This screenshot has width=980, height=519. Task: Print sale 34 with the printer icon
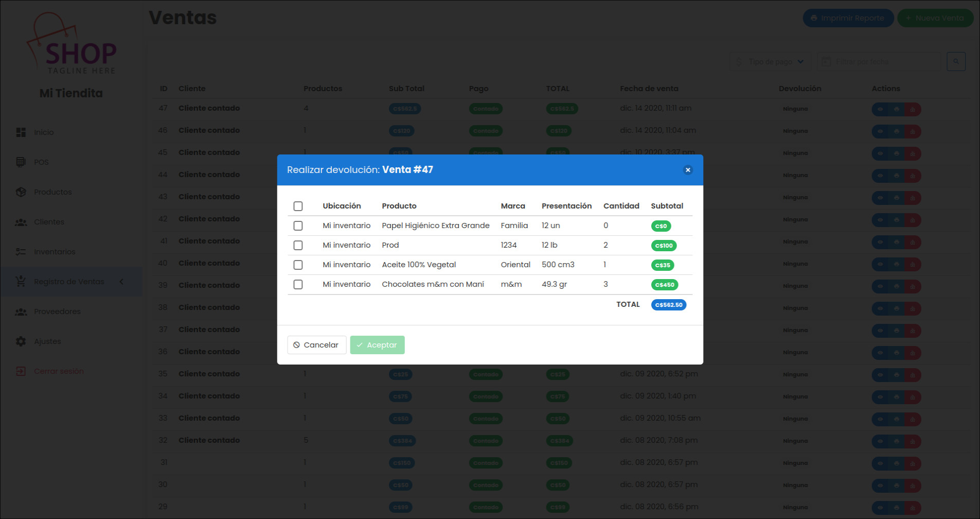point(897,397)
